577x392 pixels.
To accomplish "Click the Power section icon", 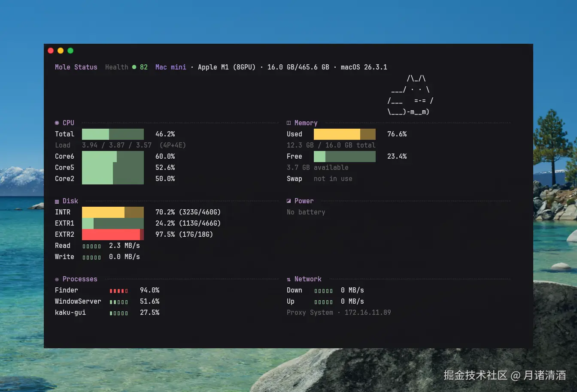I will click(x=289, y=201).
